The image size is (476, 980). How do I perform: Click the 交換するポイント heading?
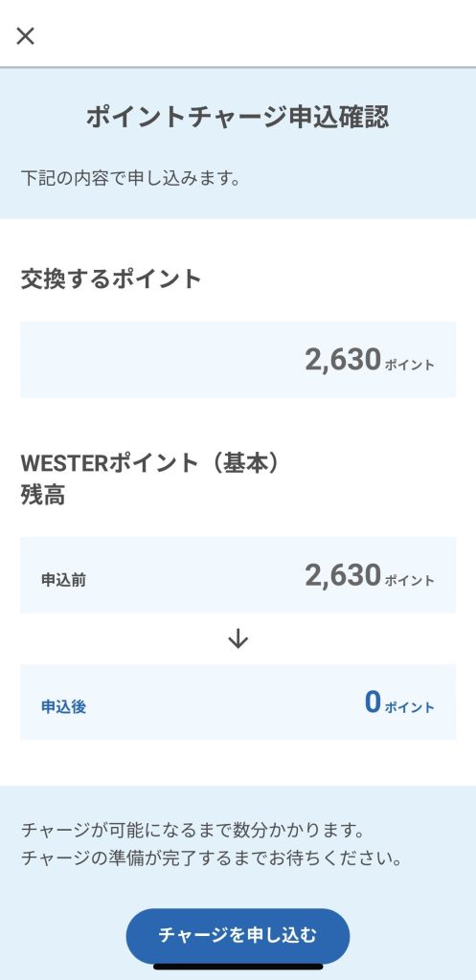(111, 278)
